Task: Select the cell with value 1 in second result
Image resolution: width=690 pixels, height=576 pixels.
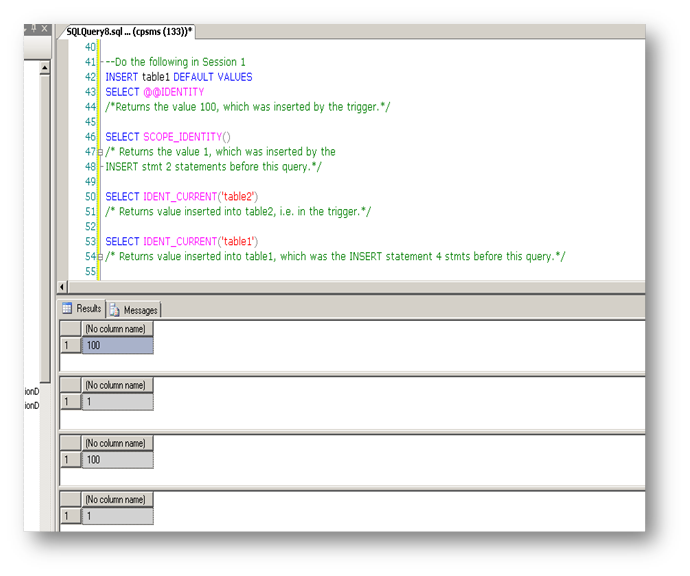Action: 117,402
